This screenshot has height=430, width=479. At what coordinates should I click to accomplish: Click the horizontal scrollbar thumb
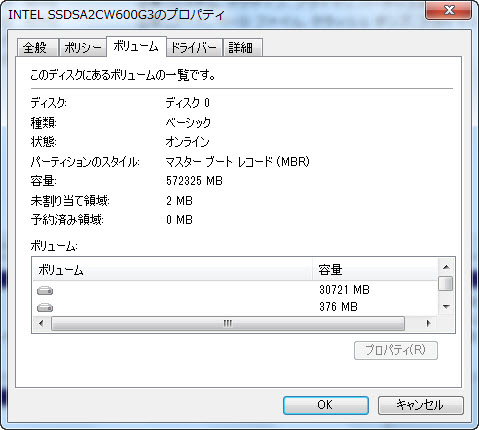click(x=228, y=323)
